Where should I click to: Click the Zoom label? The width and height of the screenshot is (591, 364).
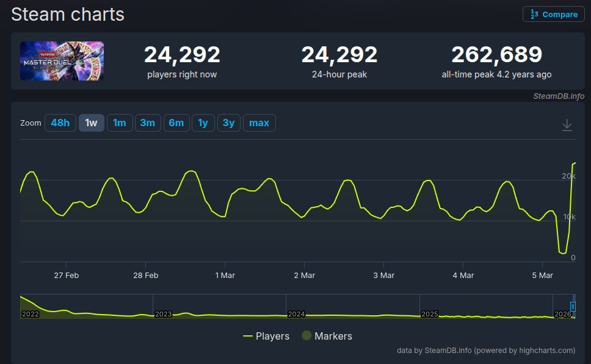(x=31, y=123)
